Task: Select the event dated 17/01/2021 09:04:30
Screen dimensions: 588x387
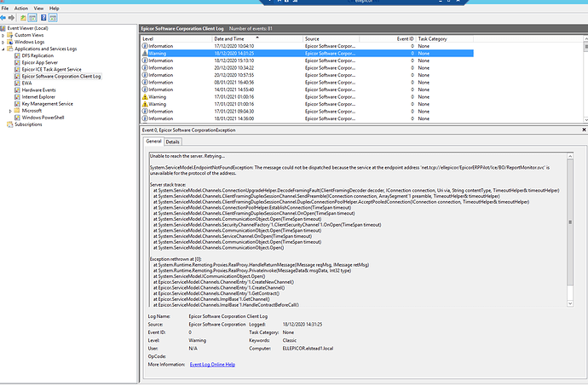Action: [x=307, y=112]
